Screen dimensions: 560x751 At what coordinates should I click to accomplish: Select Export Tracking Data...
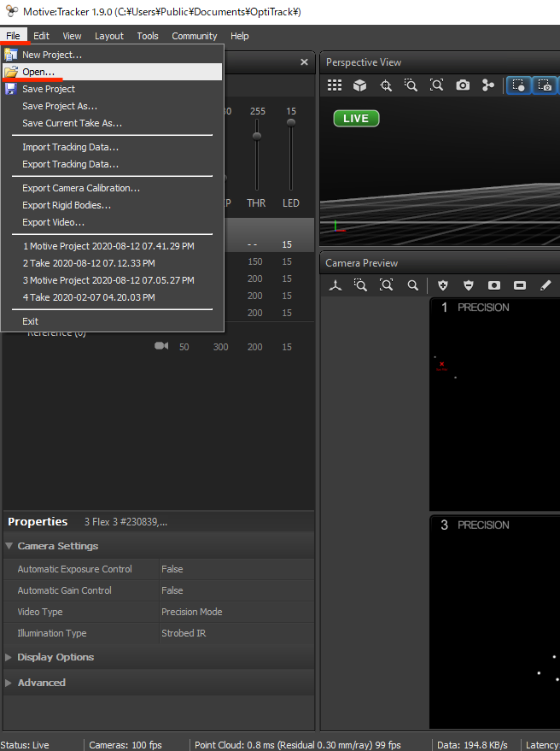point(113,164)
